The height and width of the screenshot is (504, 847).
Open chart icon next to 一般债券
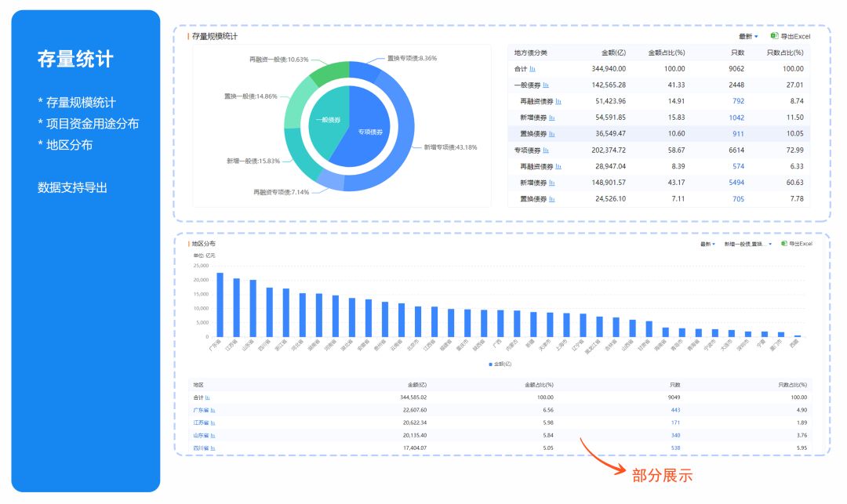[x=546, y=85]
